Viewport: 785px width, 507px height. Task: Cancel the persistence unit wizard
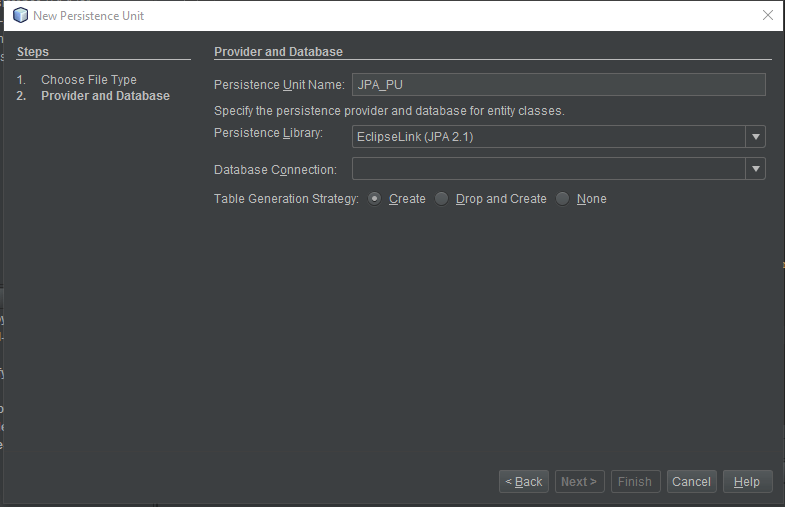coord(691,481)
